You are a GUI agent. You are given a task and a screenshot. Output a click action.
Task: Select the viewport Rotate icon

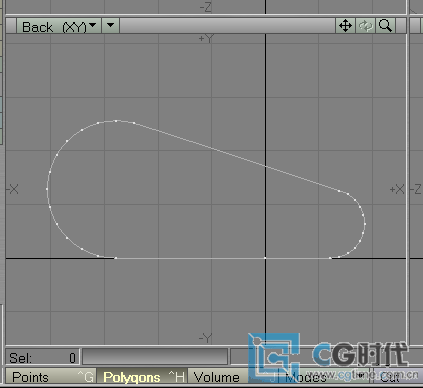pyautogui.click(x=365, y=26)
